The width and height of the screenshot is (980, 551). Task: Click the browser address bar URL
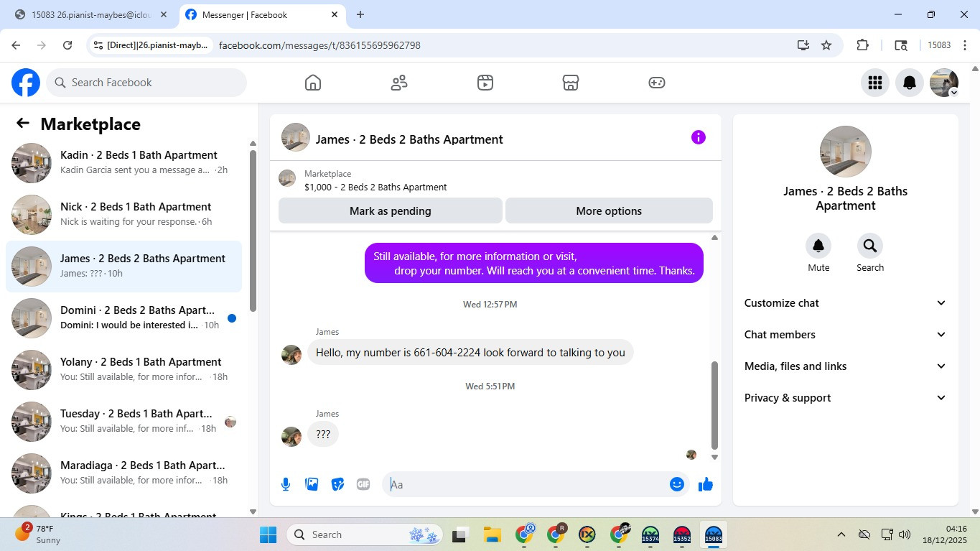coord(319,45)
